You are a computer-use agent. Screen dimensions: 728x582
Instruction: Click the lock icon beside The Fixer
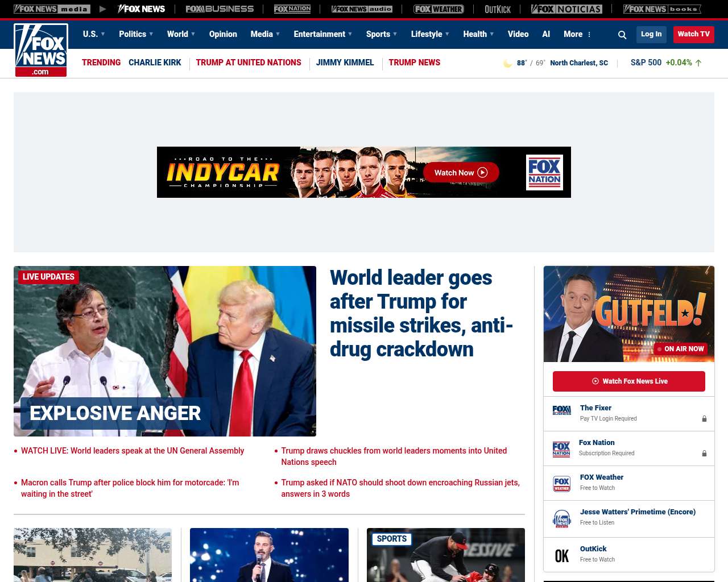704,419
